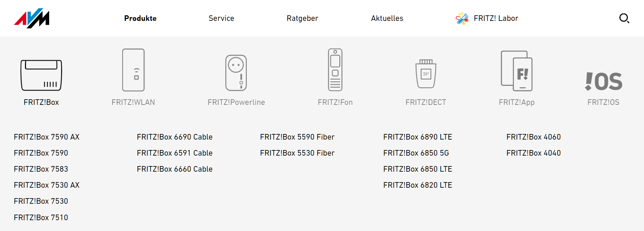The height and width of the screenshot is (231, 644).
Task: Select the FRITZ!Fon handset icon
Action: tap(335, 70)
